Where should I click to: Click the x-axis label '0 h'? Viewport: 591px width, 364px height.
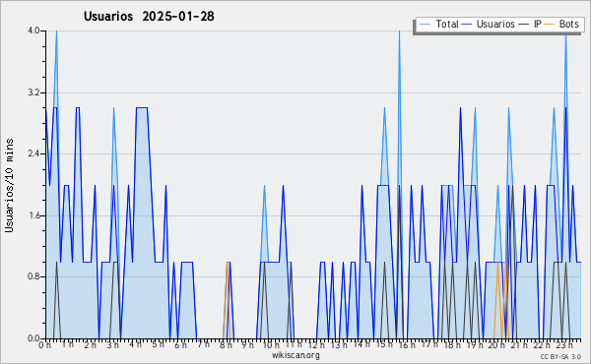[x=44, y=345]
